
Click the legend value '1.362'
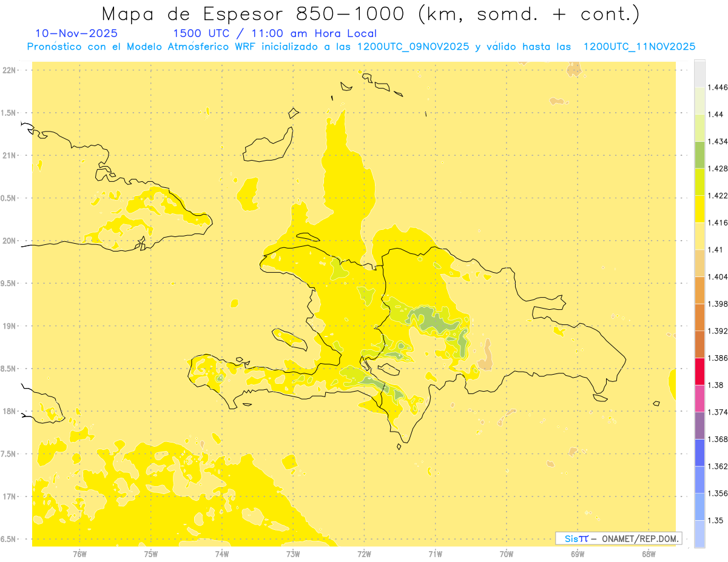[x=717, y=466]
